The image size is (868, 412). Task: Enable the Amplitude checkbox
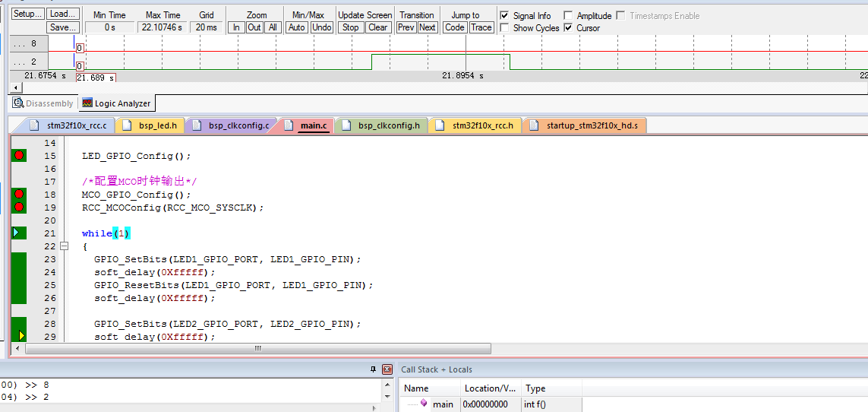point(568,16)
